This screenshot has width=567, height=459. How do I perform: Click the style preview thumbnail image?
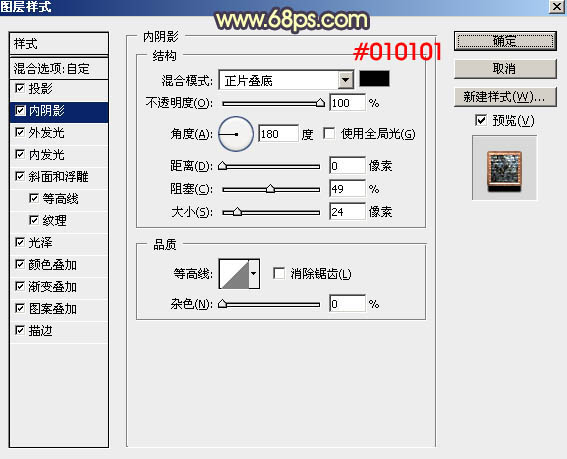coord(504,168)
